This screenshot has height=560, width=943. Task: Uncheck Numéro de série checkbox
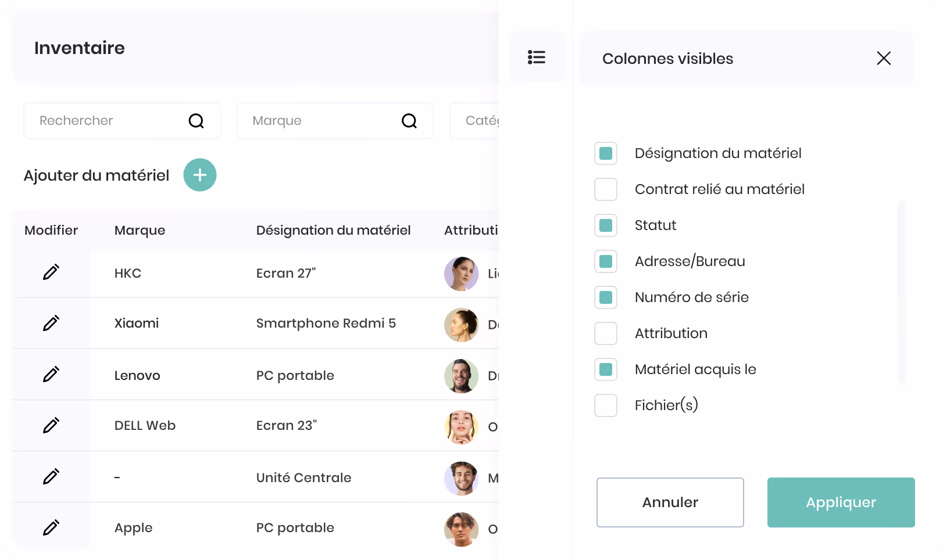[x=606, y=297]
